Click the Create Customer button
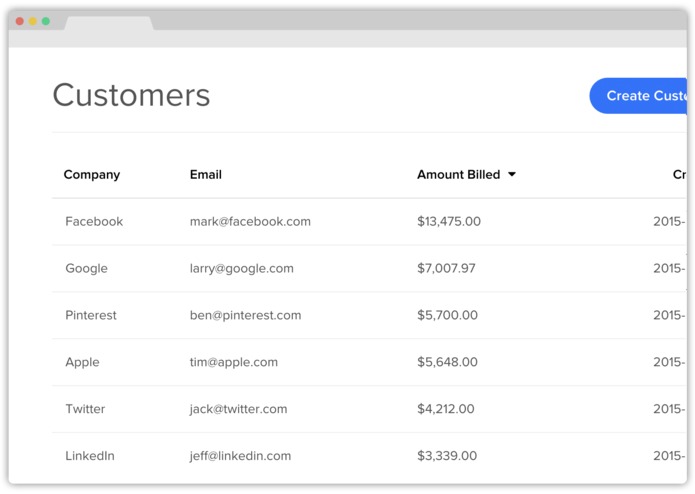 [638, 96]
